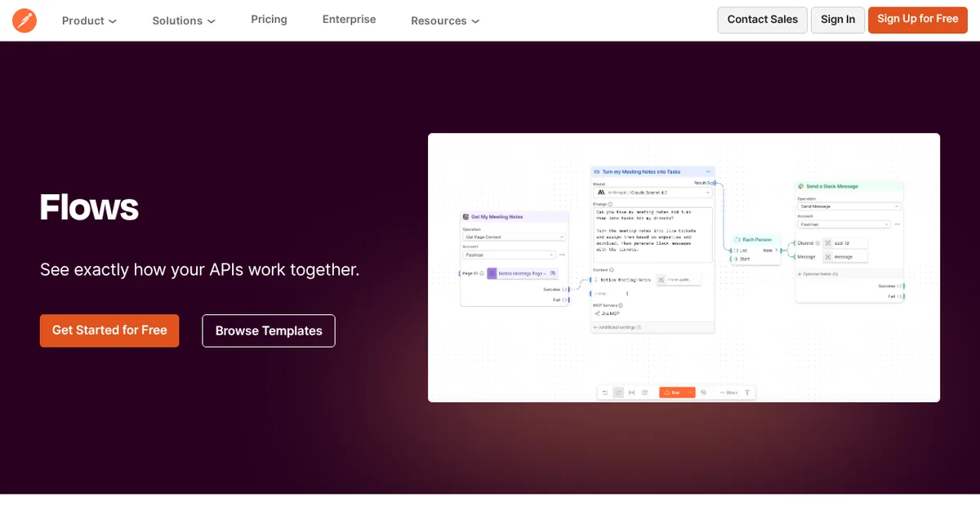This screenshot has height=514, width=980.
Task: Click the fit-width icon in the flow toolbar
Action: pyautogui.click(x=631, y=392)
